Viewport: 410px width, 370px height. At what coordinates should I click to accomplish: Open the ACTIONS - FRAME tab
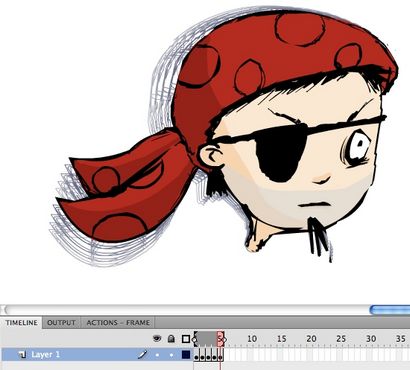click(x=118, y=323)
